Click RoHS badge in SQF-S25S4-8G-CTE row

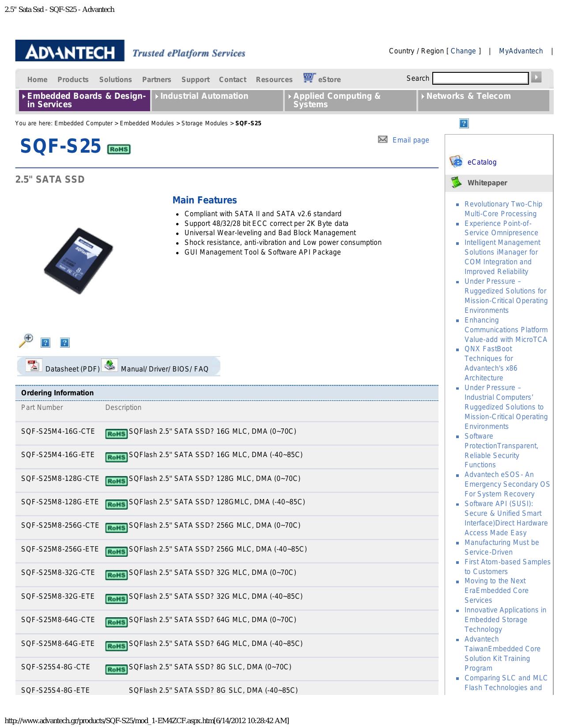(117, 669)
